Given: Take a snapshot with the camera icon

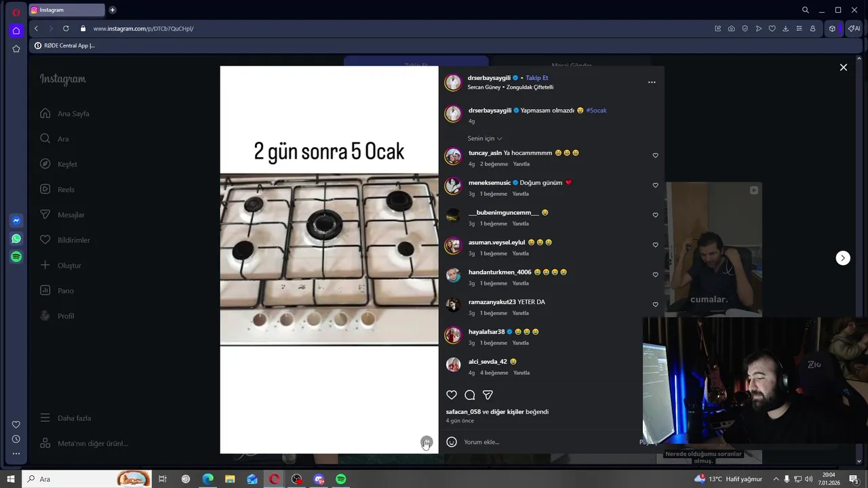Looking at the screenshot, I should tap(731, 28).
